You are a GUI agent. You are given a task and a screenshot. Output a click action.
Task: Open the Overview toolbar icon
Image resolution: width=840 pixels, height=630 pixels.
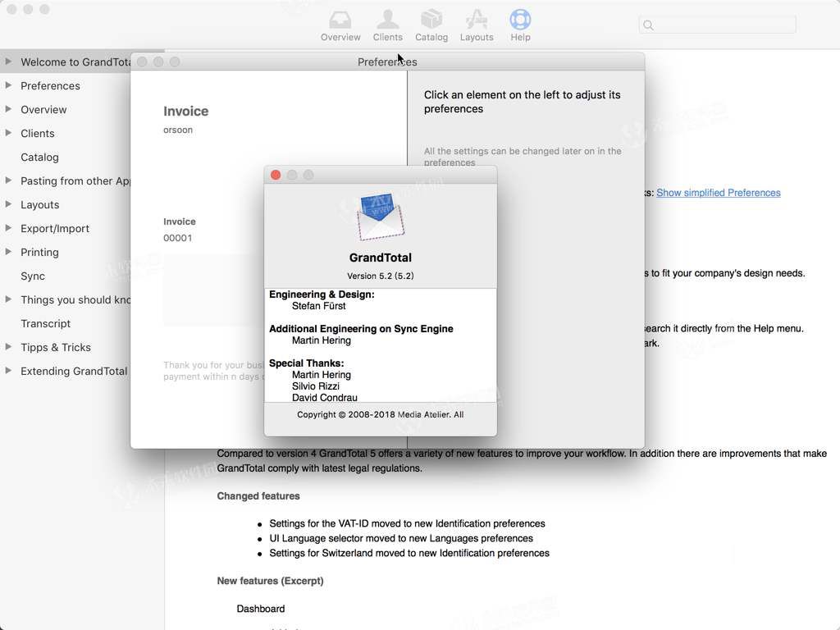coord(340,21)
